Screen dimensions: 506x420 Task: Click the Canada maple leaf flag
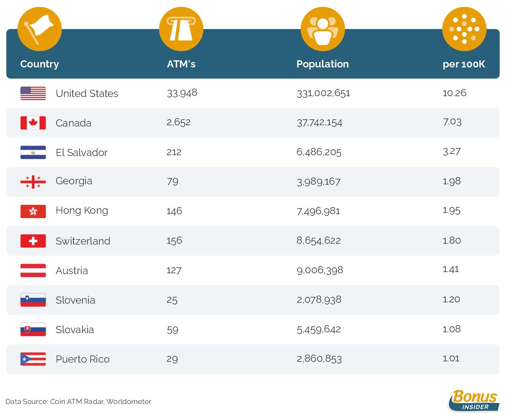coord(33,123)
